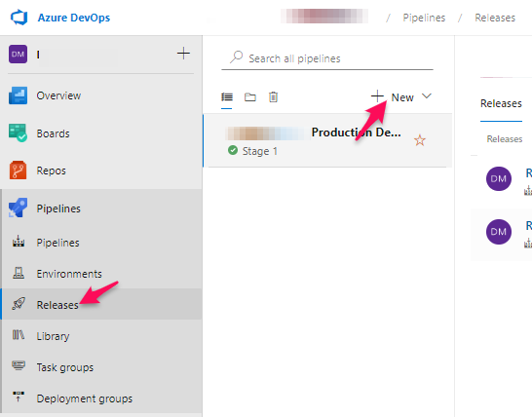Show deleted pipelines trash icon
532x417 pixels.
pos(273,97)
